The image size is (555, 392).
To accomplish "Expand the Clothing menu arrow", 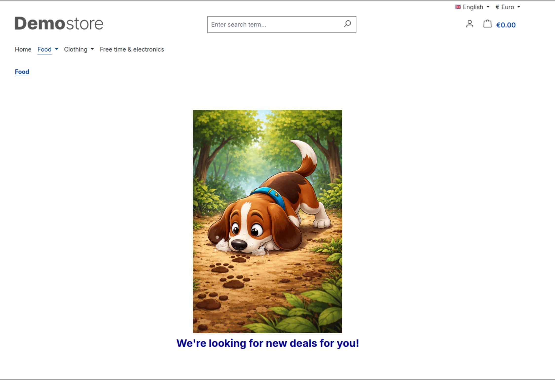I will tap(92, 49).
